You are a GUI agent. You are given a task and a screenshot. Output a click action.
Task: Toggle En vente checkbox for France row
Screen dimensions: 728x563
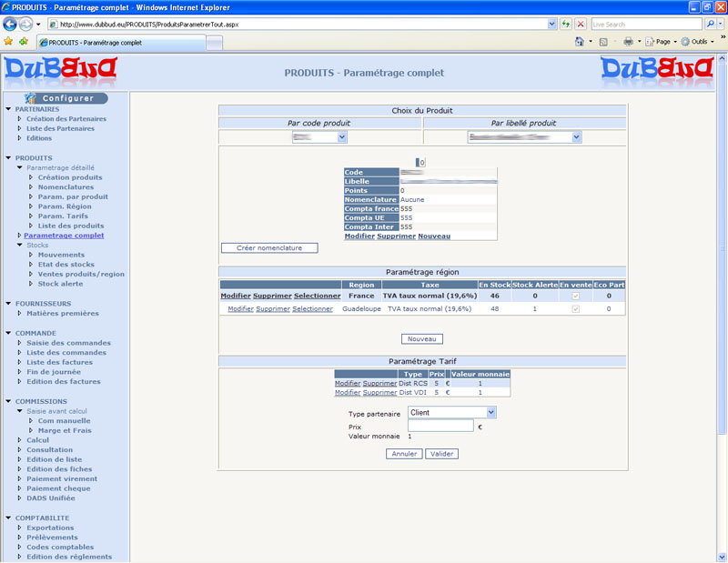[x=573, y=296]
